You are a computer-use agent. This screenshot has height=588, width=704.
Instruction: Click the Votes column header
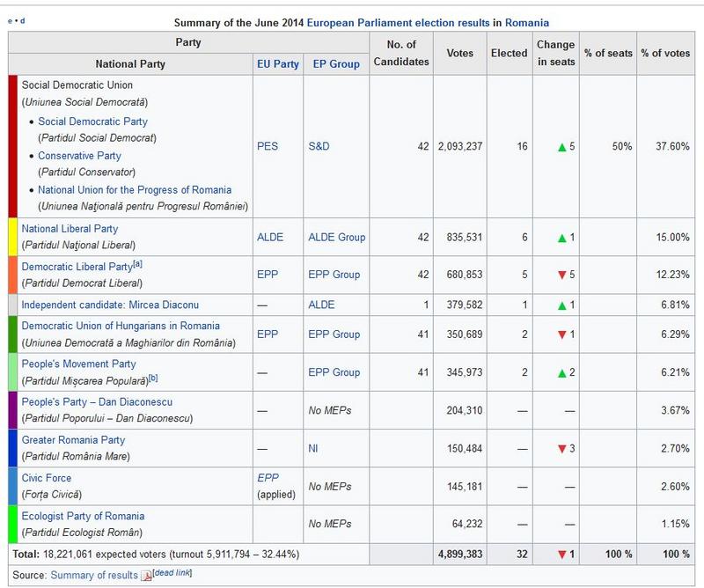point(459,53)
